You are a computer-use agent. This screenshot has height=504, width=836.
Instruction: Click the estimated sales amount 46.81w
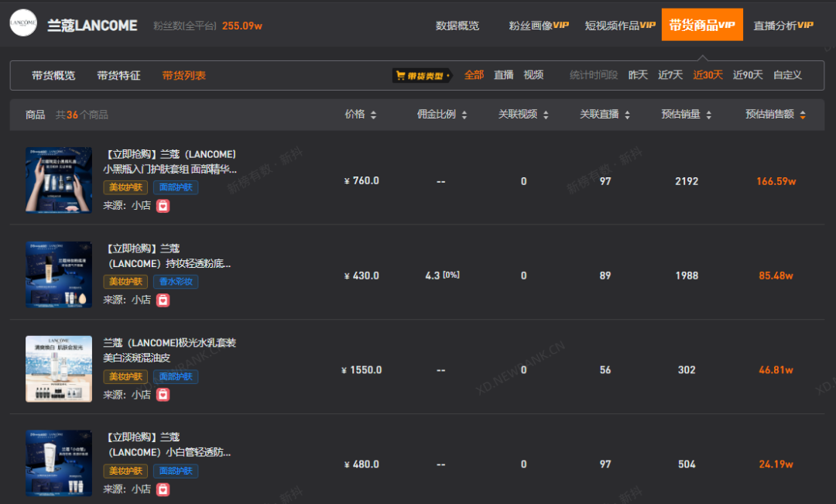click(776, 370)
